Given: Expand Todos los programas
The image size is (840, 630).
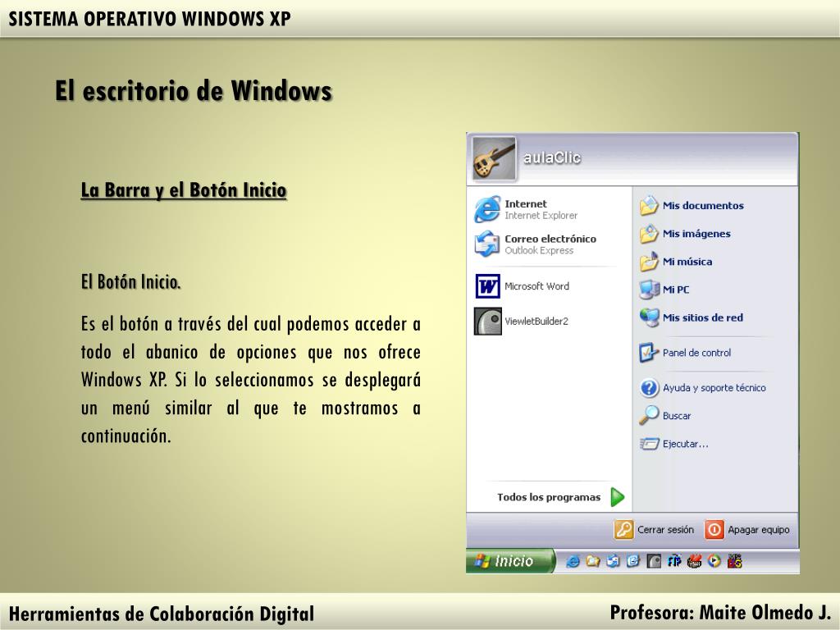Looking at the screenshot, I should click(x=561, y=497).
